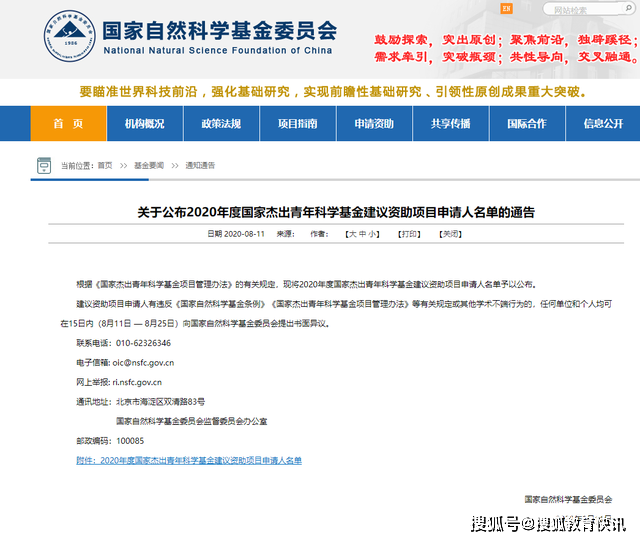
Task: Click the address 北京市海淀区双清路83号
Action: coord(160,402)
